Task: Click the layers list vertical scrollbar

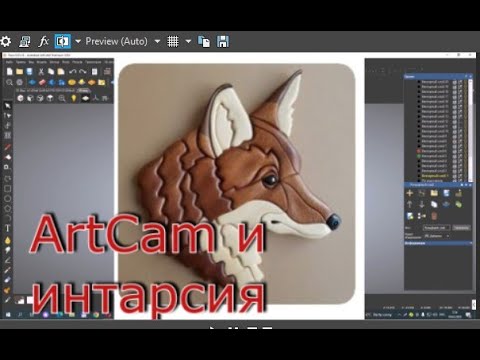Action: 471,130
